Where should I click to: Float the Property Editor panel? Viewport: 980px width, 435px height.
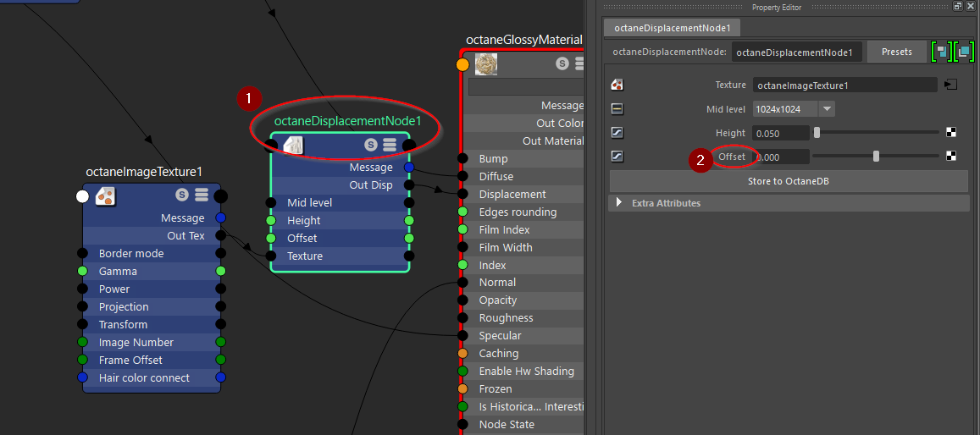pos(957,6)
